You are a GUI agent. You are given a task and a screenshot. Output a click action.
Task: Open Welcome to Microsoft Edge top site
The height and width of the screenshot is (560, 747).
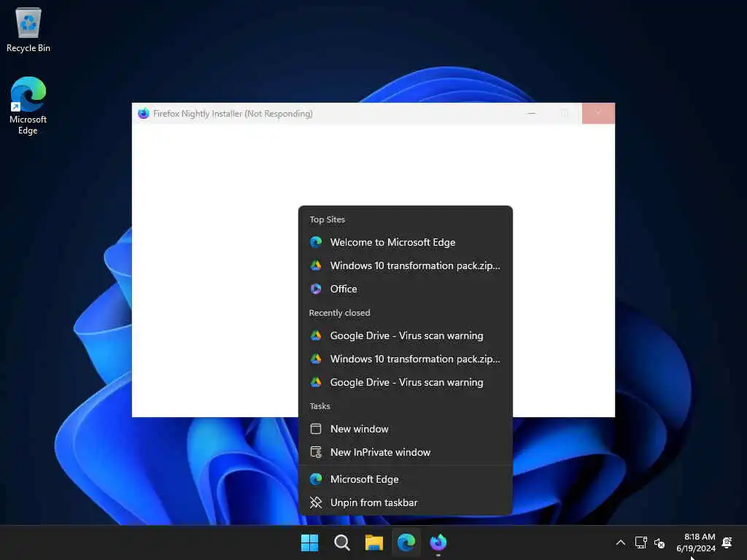coord(406,242)
